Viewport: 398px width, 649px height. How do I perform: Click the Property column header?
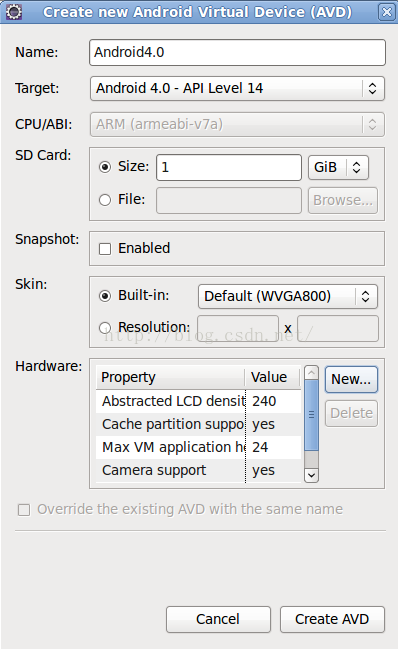click(x=170, y=377)
